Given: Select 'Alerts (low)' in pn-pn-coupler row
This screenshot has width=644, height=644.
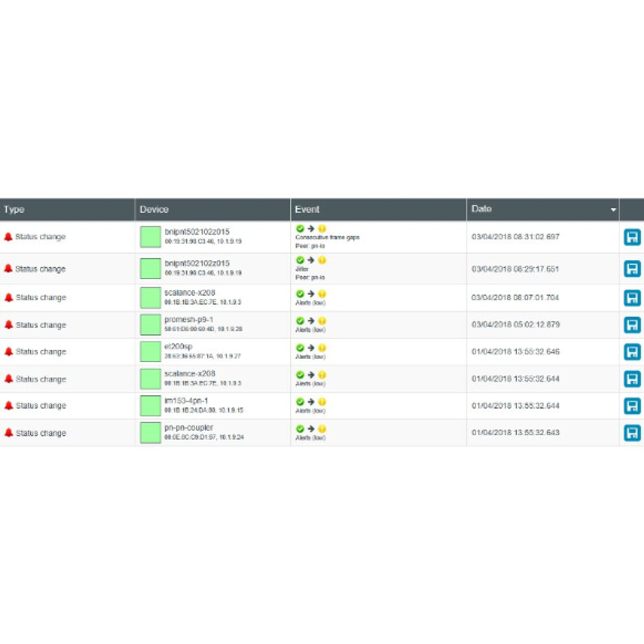Looking at the screenshot, I should coord(310,438).
